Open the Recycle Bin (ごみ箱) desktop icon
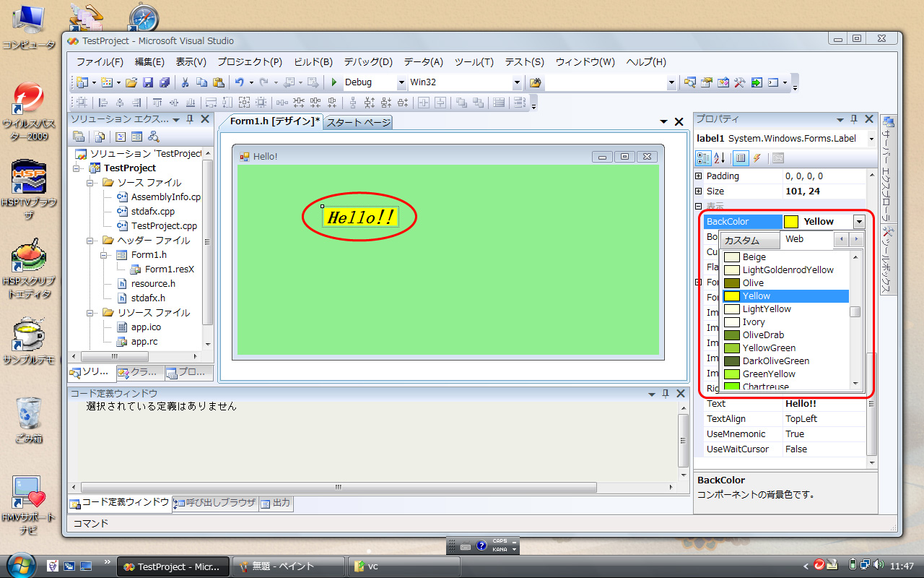The image size is (924, 578). tap(29, 418)
